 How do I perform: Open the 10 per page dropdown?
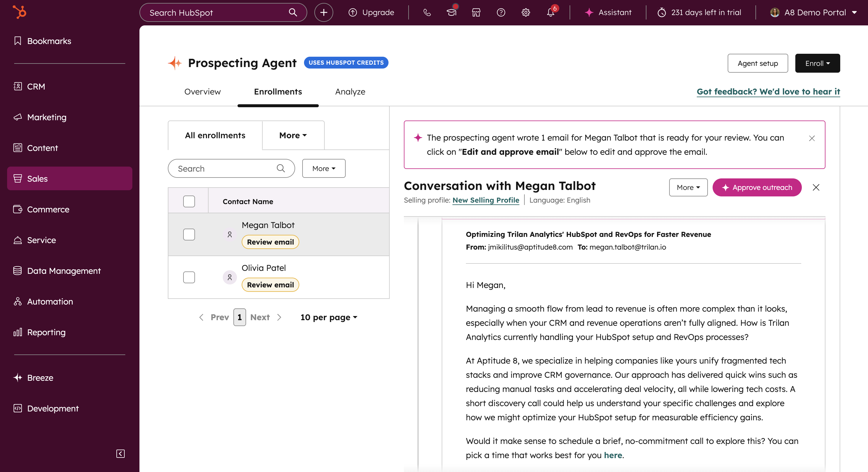click(329, 317)
